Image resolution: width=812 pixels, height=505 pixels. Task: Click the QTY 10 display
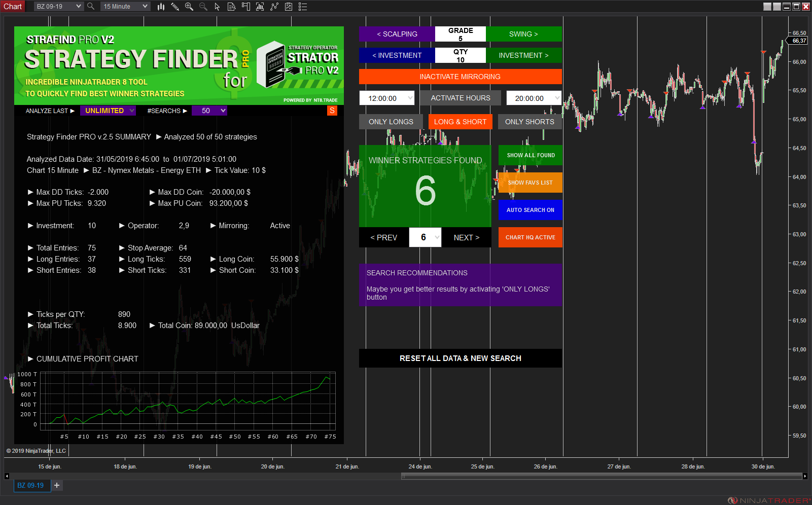pos(461,55)
